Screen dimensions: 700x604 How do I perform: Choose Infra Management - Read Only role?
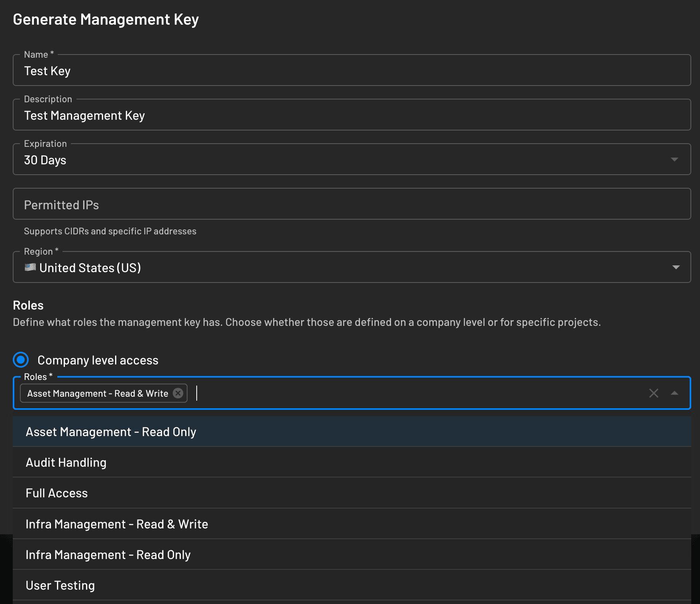pos(108,554)
